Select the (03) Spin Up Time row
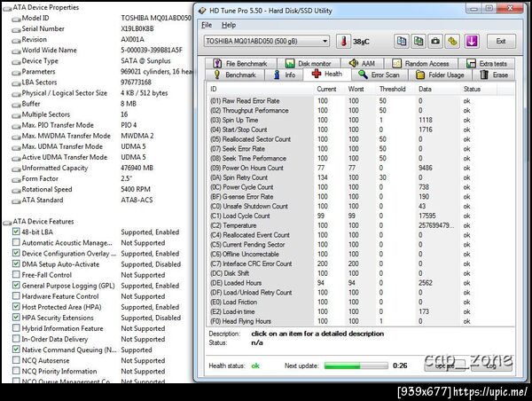The image size is (532, 401). click(x=360, y=120)
